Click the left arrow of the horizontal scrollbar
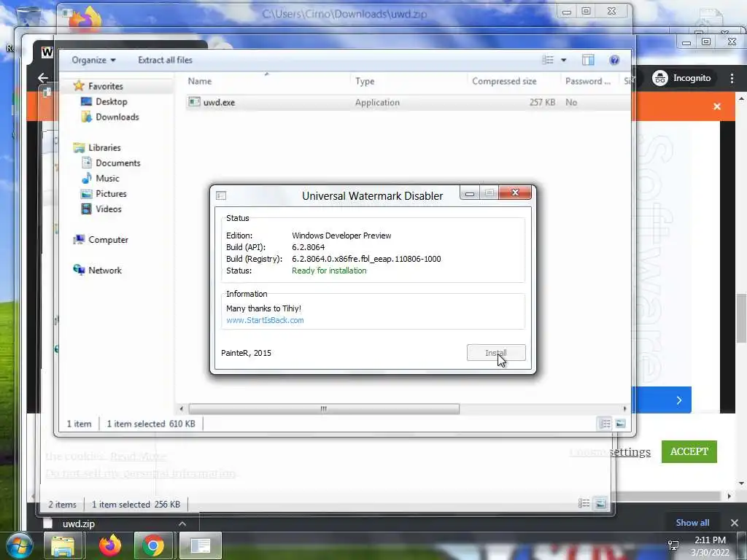The height and width of the screenshot is (560, 747). (181, 409)
